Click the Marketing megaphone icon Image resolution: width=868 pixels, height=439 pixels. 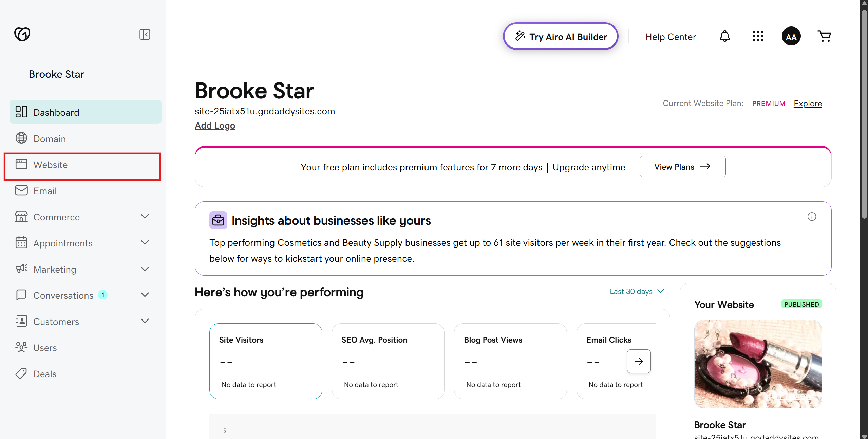pos(21,269)
